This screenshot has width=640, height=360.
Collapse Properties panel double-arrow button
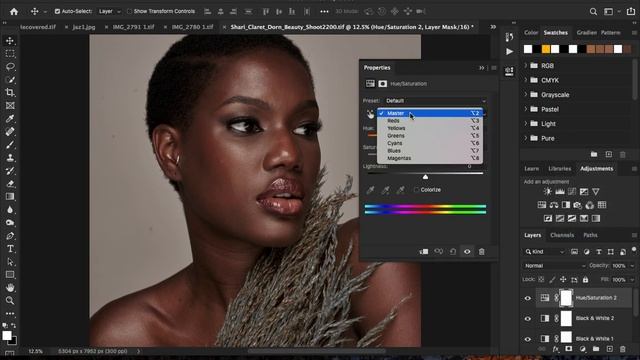click(x=482, y=68)
